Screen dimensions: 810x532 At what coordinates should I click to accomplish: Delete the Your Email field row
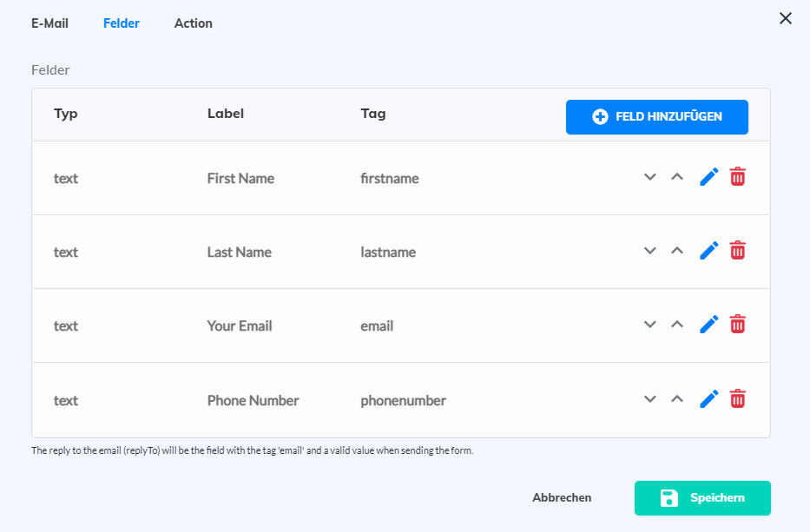tap(737, 325)
